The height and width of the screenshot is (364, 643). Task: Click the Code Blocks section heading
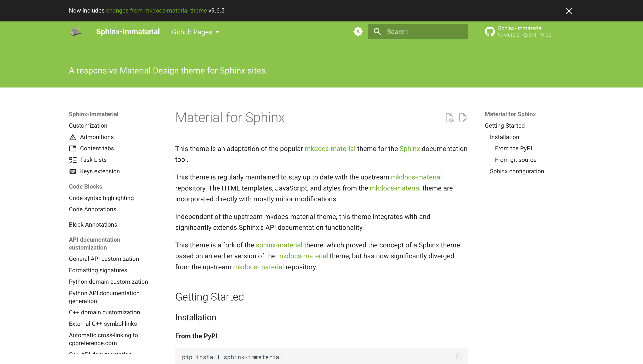[85, 186]
